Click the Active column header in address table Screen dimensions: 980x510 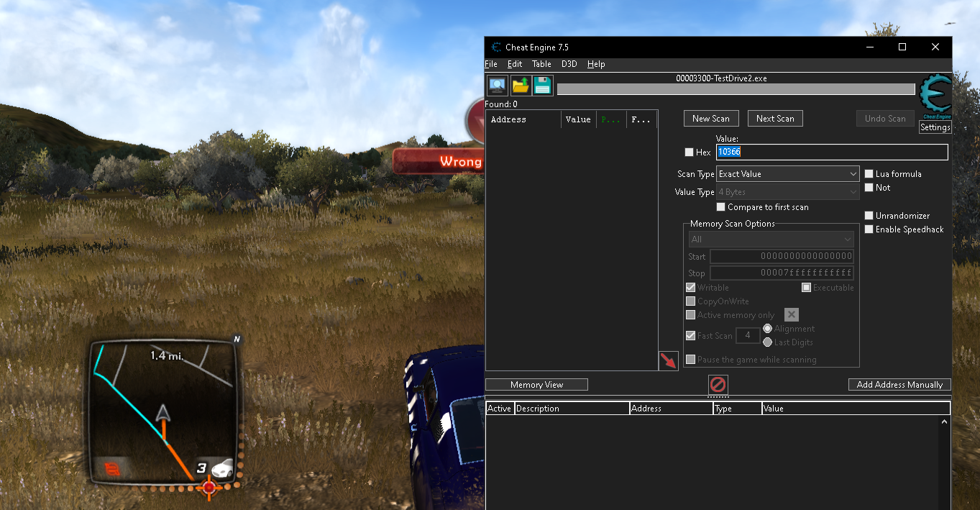click(x=500, y=409)
